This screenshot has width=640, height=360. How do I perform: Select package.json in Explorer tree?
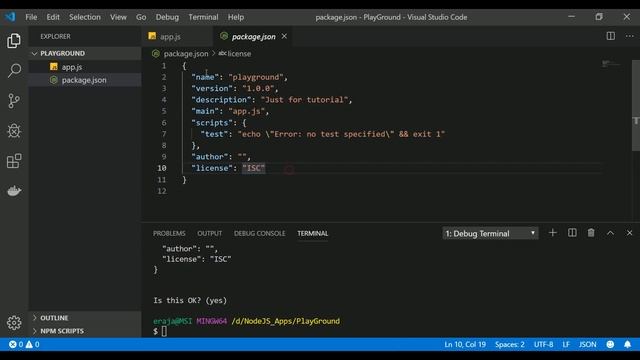(x=85, y=80)
